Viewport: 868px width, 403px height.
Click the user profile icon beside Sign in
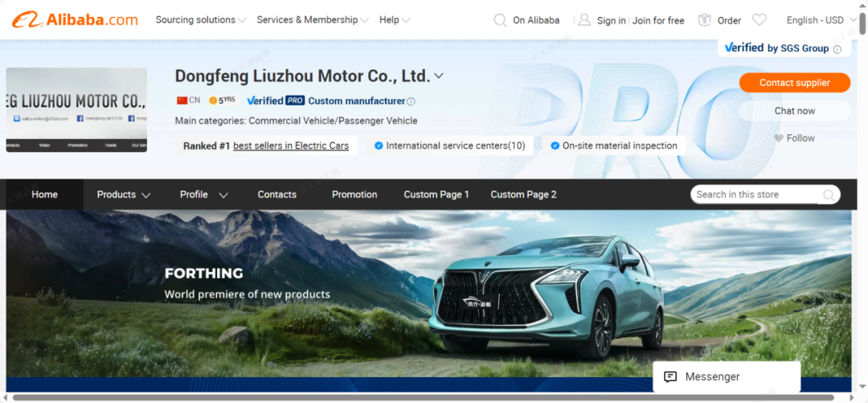click(584, 20)
